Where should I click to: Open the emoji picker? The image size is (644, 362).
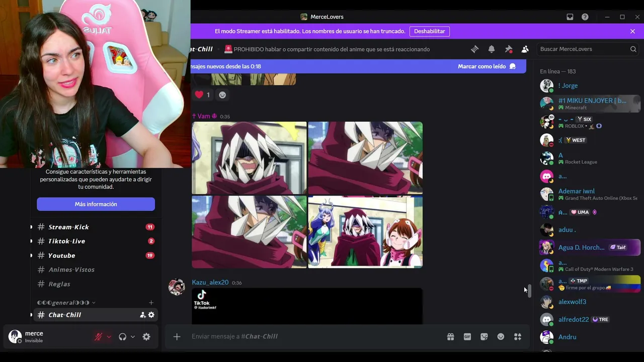pos(501,337)
